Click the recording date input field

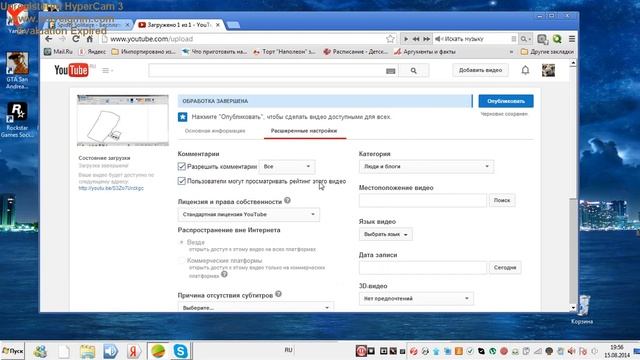click(423, 267)
